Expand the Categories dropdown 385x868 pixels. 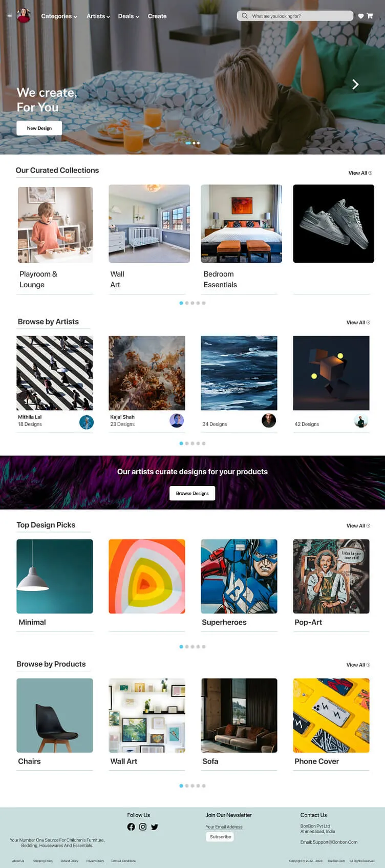pos(59,16)
